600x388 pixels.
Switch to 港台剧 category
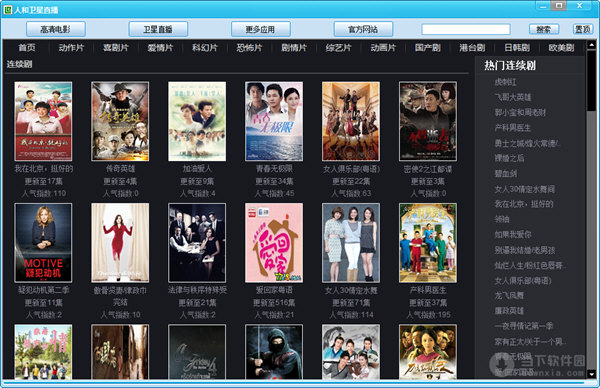pyautogui.click(x=472, y=48)
